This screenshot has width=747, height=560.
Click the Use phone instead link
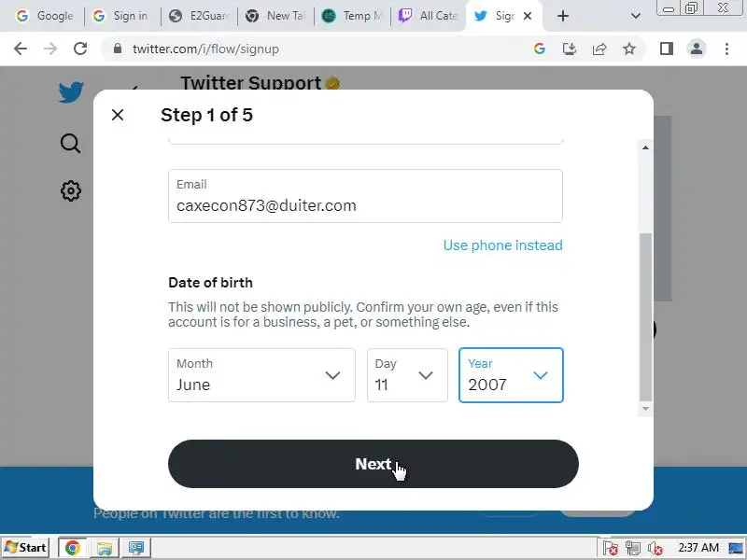tap(502, 245)
